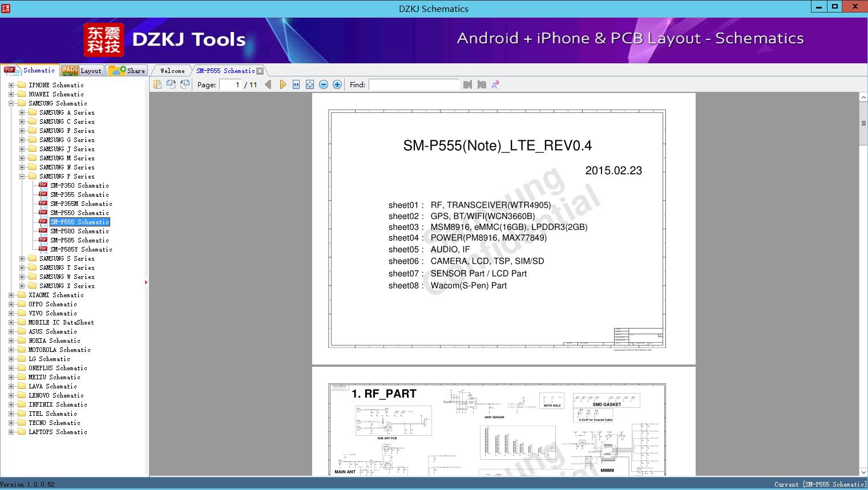Open the SM-P550 Schematic file
The width and height of the screenshot is (868, 490).
click(79, 213)
